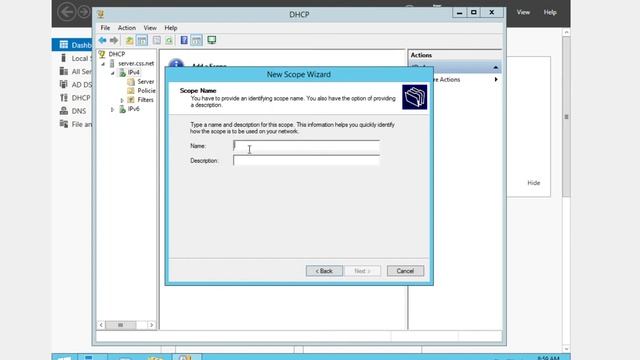Click the tree pane scroll right arrow
The height and width of the screenshot is (360, 640).
[151, 325]
